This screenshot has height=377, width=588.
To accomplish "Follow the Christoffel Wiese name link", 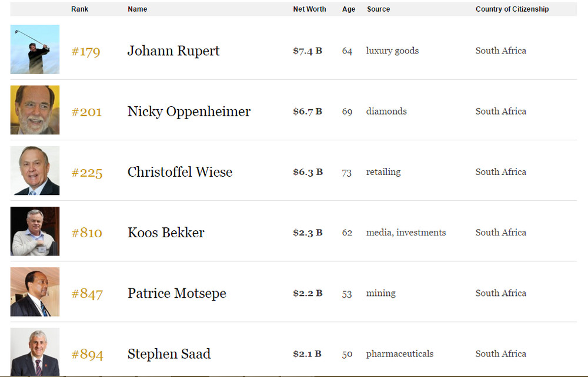I will [180, 172].
